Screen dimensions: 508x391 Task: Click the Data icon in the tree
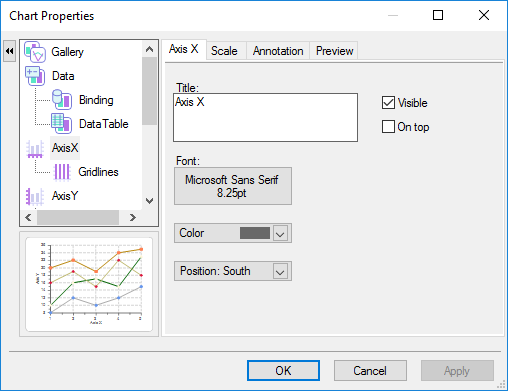(x=35, y=76)
